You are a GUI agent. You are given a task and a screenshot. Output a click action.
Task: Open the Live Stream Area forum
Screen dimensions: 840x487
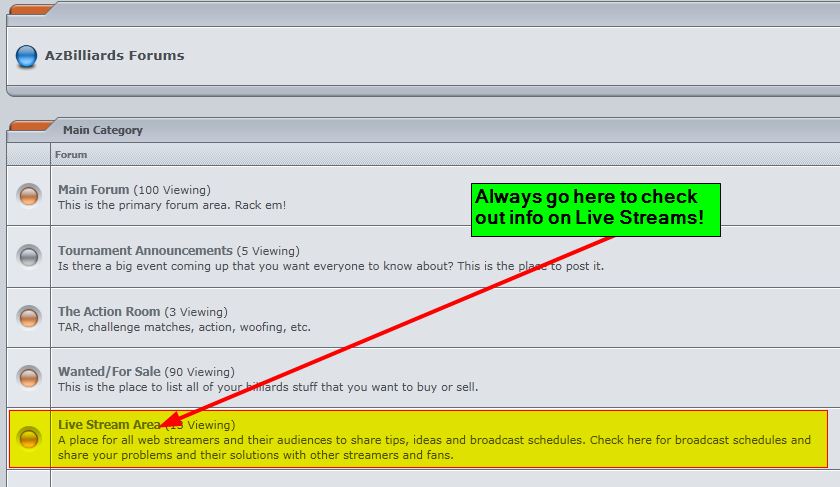(108, 425)
